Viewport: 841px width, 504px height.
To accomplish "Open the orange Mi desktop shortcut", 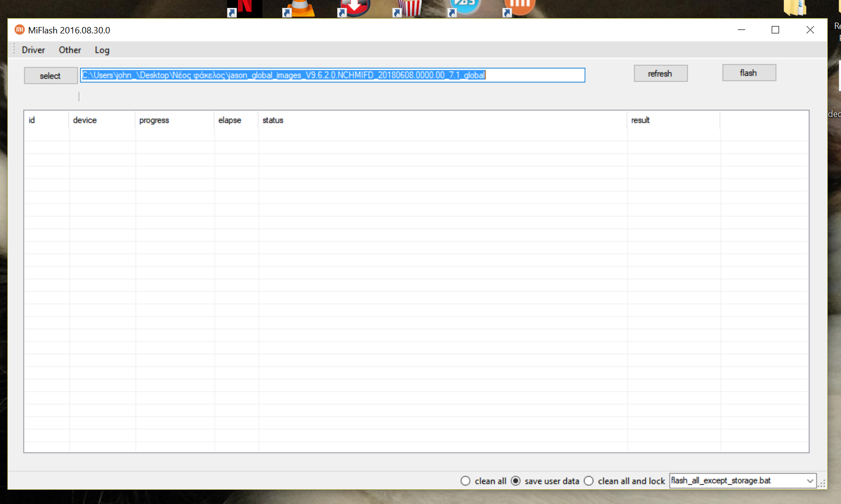I will (x=520, y=8).
